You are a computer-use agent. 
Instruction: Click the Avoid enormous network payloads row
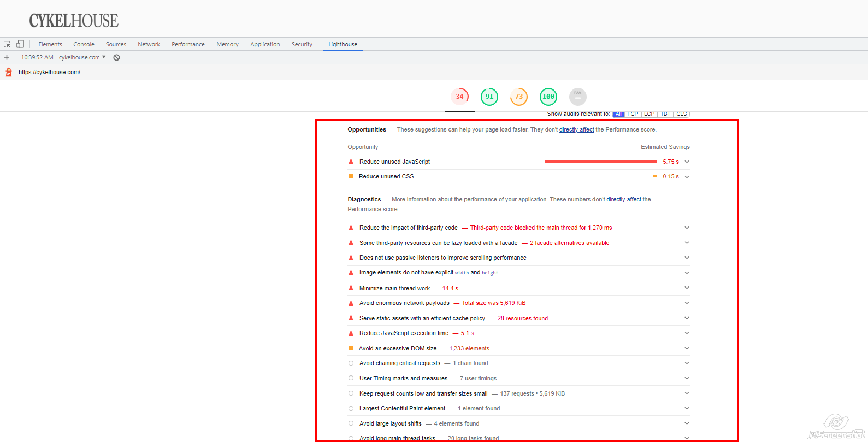point(404,303)
